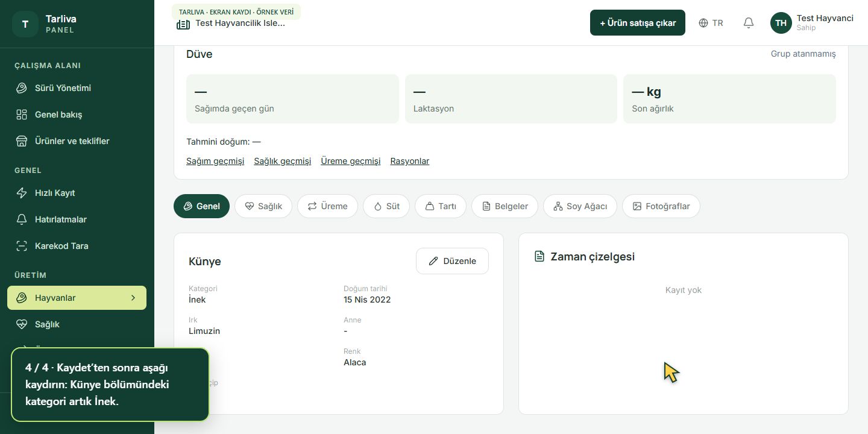Show the Soy Ağacı tab
The image size is (868, 434).
(x=580, y=206)
